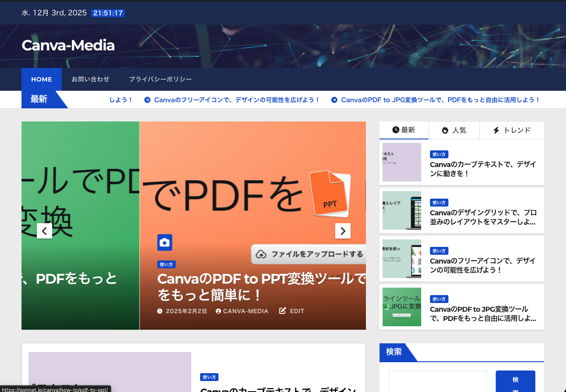Open the green PDF to JPG thumbnail in the sidebar
This screenshot has height=392, width=566.
(401, 307)
